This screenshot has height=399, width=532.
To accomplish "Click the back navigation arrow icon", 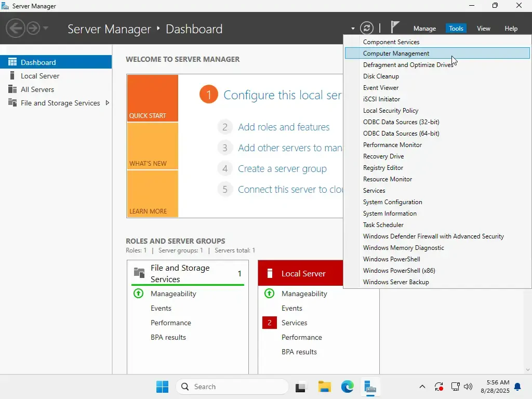I will (x=16, y=28).
